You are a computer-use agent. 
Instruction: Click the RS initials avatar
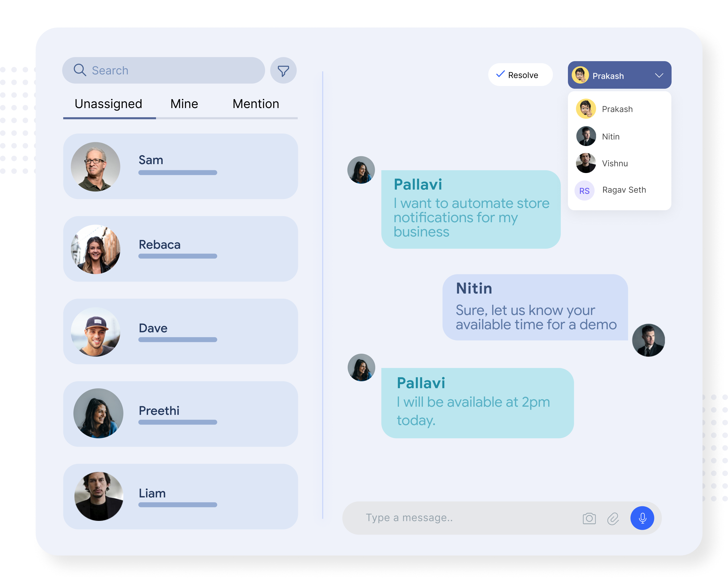coord(584,190)
